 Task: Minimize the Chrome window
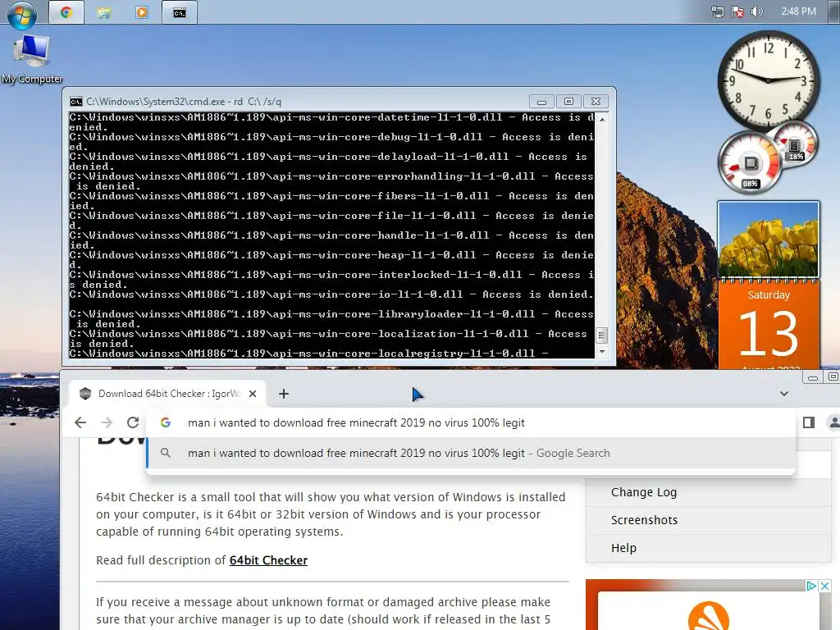coord(813,377)
